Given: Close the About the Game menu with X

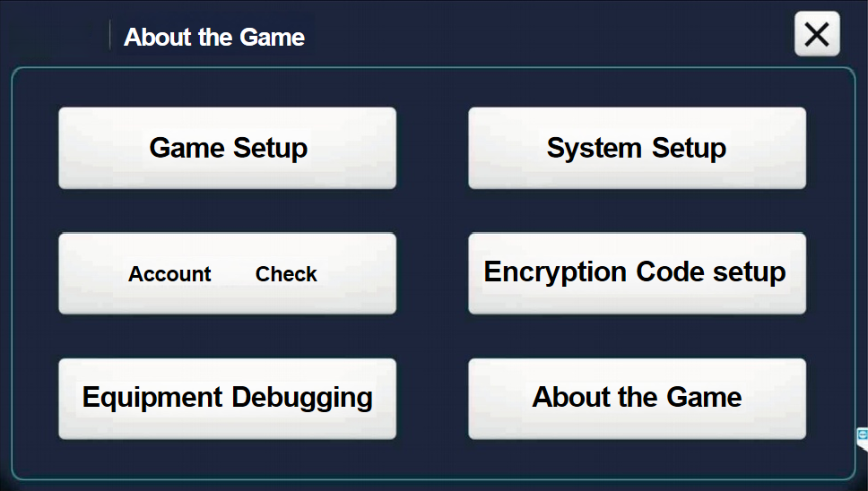Looking at the screenshot, I should click(817, 34).
